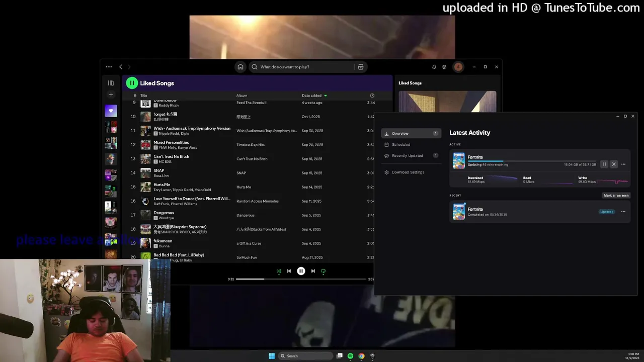The height and width of the screenshot is (362, 644).
Task: Pause the Fortnite update download
Action: [x=604, y=164]
